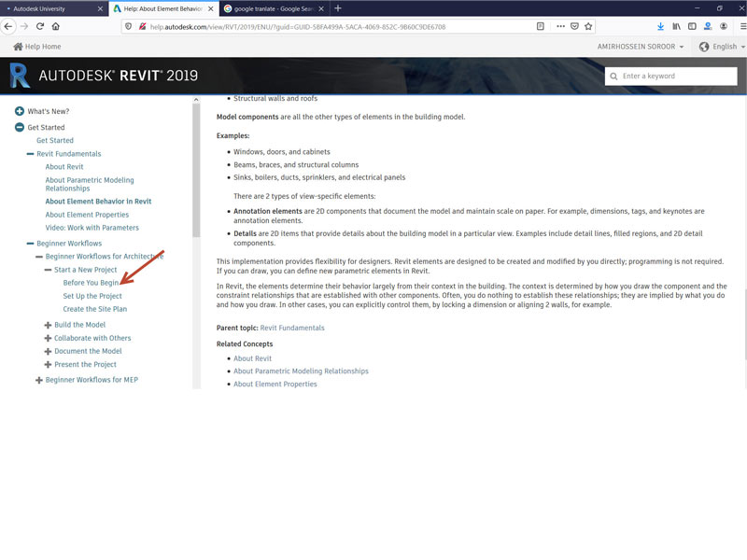
Task: Toggle reader view in the address bar
Action: pos(541,27)
